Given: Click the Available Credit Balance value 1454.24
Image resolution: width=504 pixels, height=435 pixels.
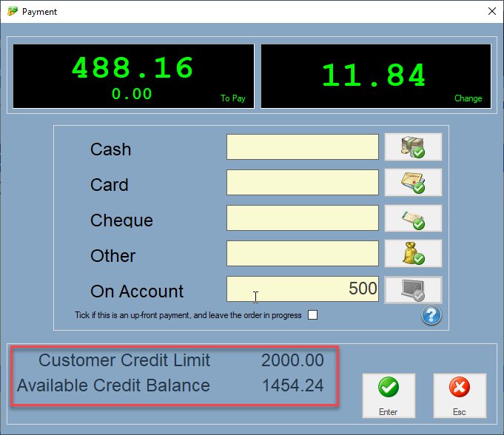Looking at the screenshot, I should tap(292, 386).
